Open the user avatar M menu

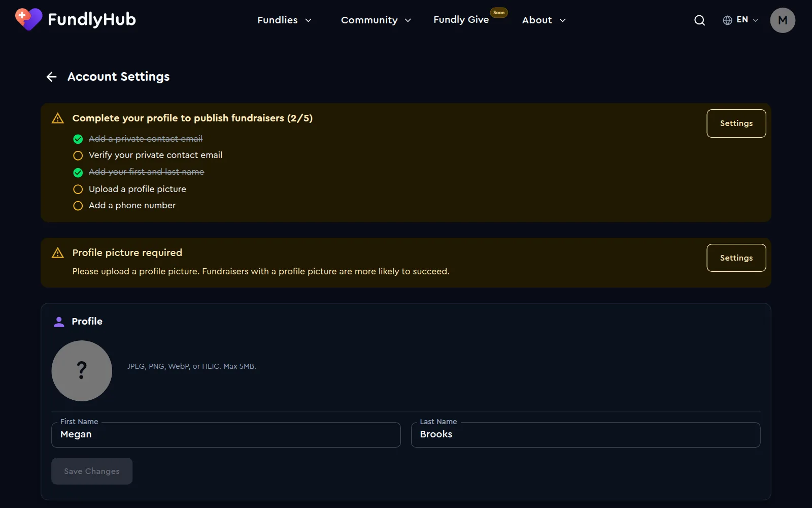tap(783, 20)
